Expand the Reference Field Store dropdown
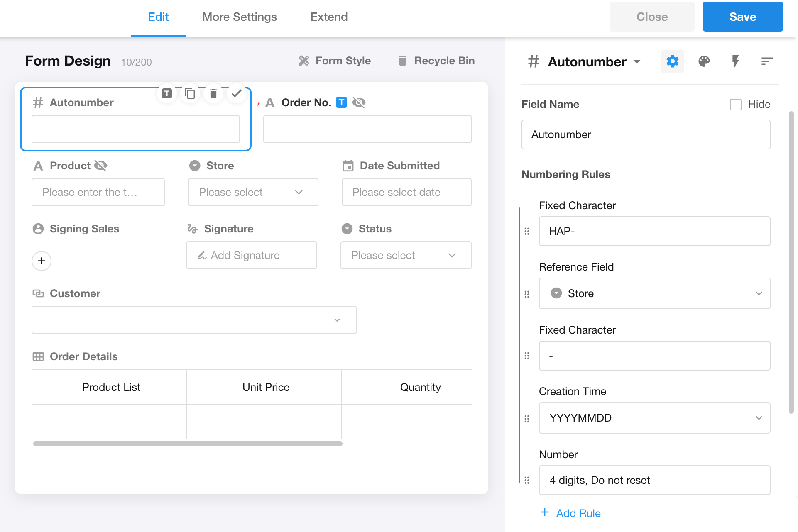Viewport: 798px width, 532px height. (654, 293)
